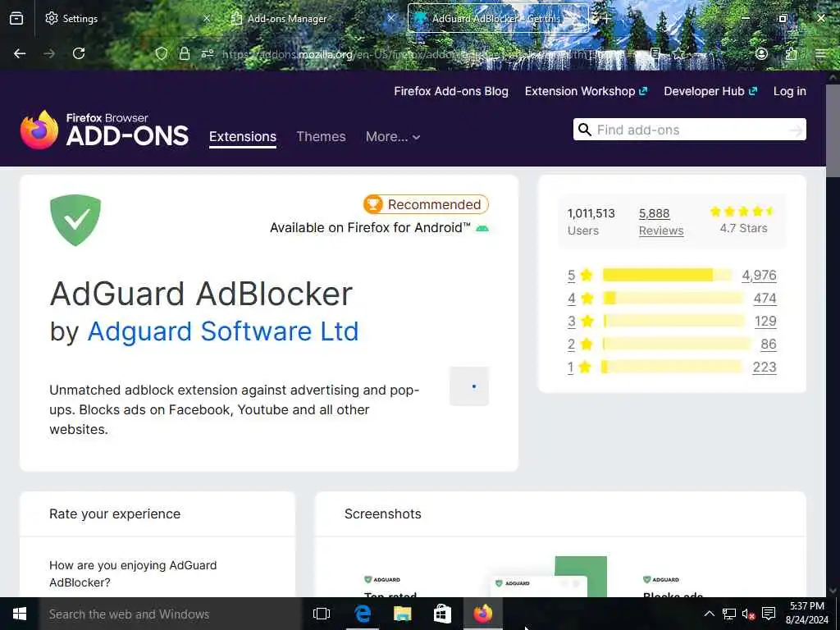Open the 5,888 Reviews link

(x=661, y=221)
